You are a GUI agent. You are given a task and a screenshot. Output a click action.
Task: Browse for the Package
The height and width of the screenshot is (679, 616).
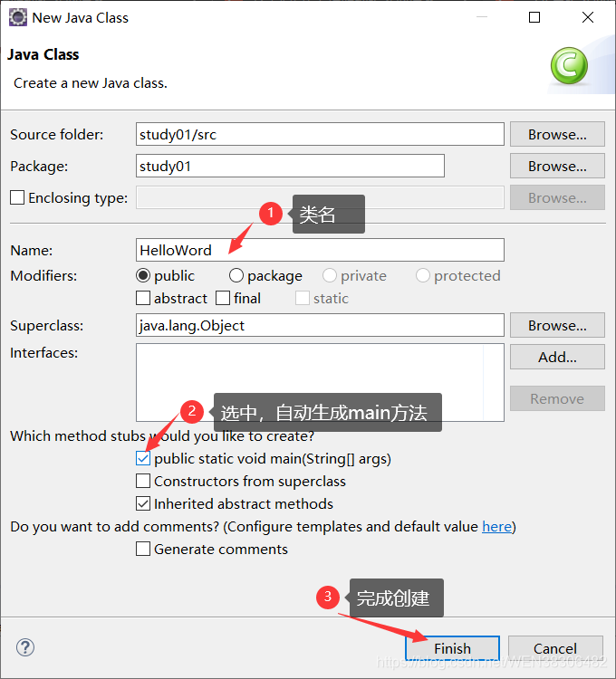(x=557, y=166)
